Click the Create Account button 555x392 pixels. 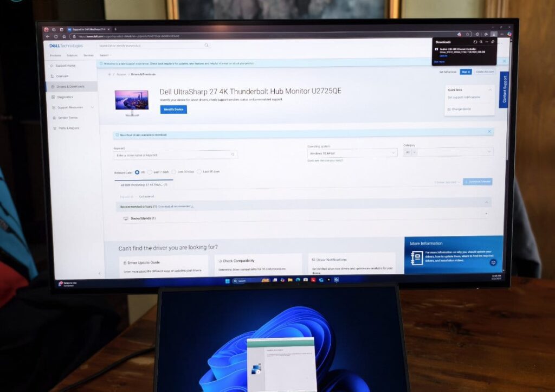485,72
